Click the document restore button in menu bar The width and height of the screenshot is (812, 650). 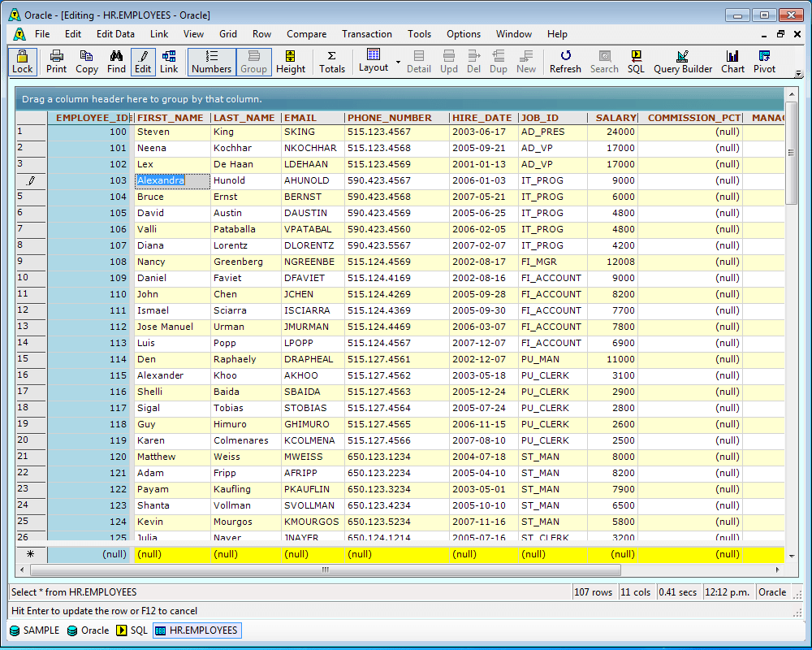tap(780, 34)
